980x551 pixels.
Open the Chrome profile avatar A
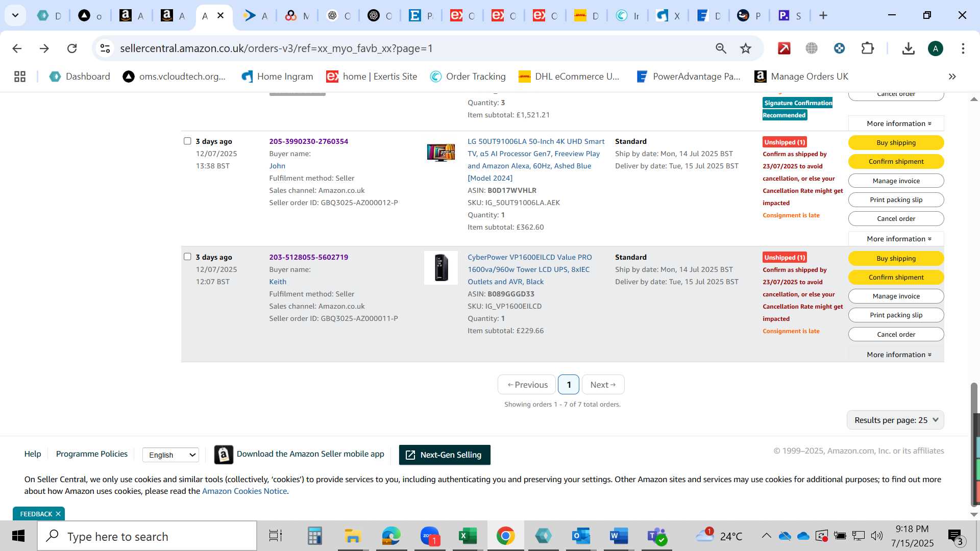(x=935, y=48)
